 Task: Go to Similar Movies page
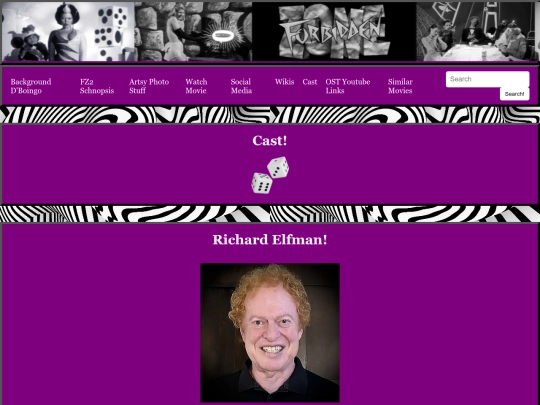pyautogui.click(x=400, y=86)
